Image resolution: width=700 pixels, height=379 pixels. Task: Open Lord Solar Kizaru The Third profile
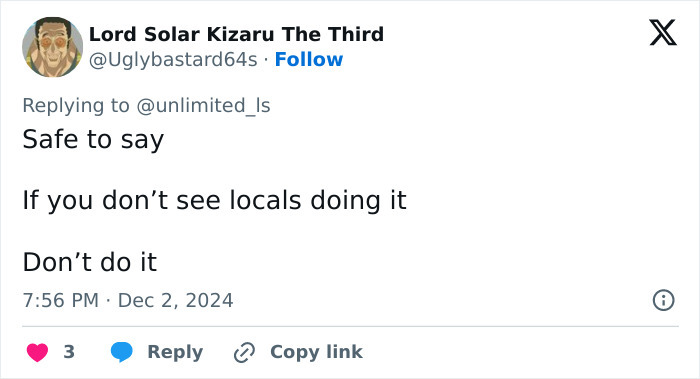(x=236, y=34)
